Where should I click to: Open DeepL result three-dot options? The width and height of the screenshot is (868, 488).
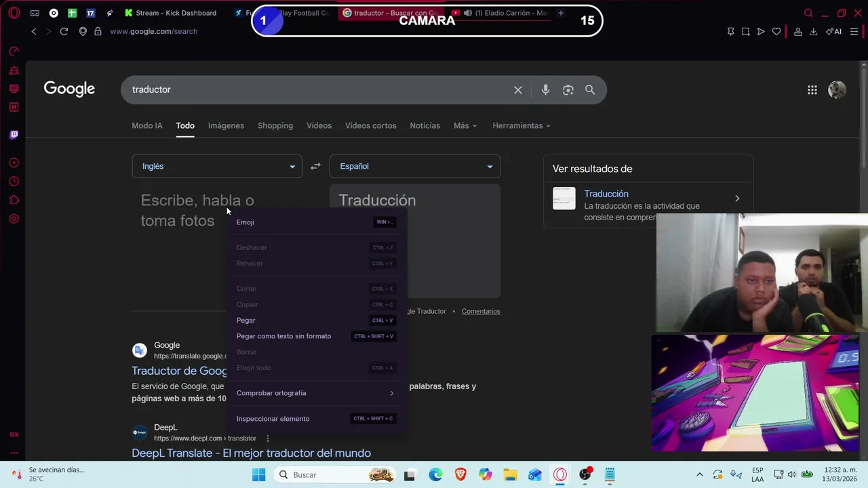[268, 439]
